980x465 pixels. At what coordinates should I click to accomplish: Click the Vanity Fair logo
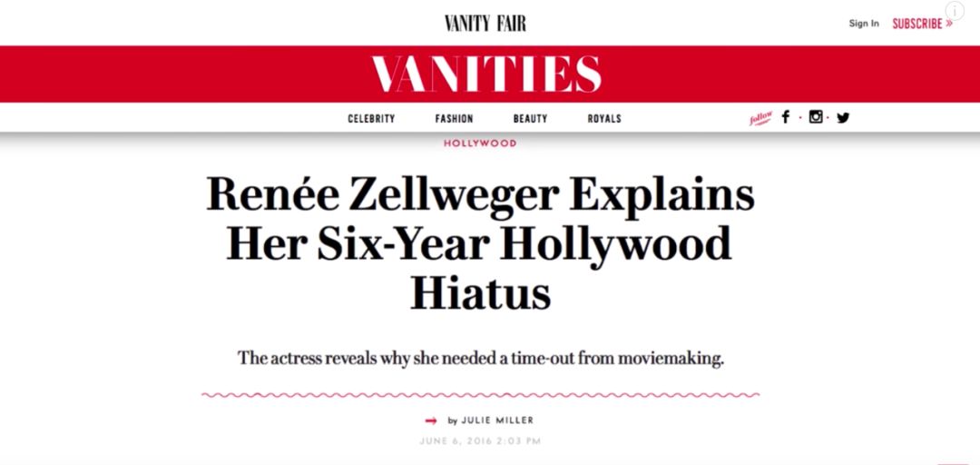485,24
